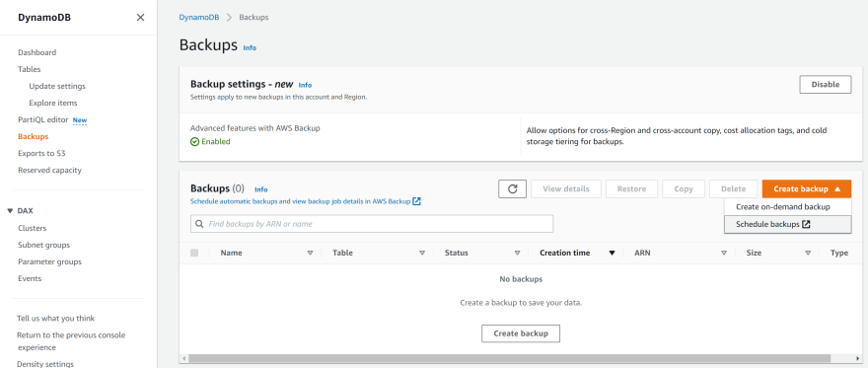This screenshot has height=368, width=868.
Task: Click the Restore button
Action: (631, 188)
